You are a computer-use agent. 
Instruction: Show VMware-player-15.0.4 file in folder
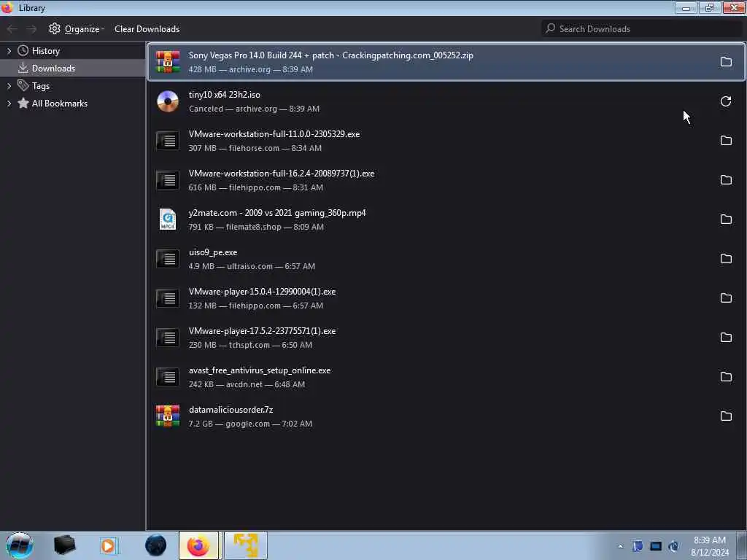click(726, 298)
